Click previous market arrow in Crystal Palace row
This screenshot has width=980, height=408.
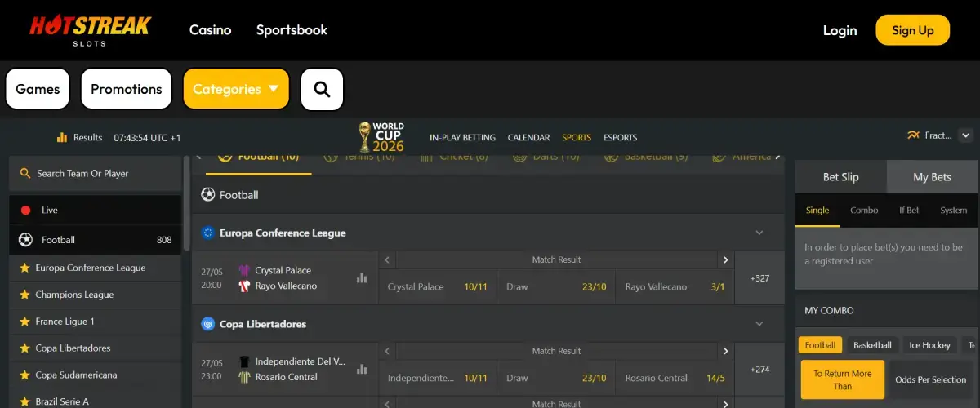tap(388, 260)
